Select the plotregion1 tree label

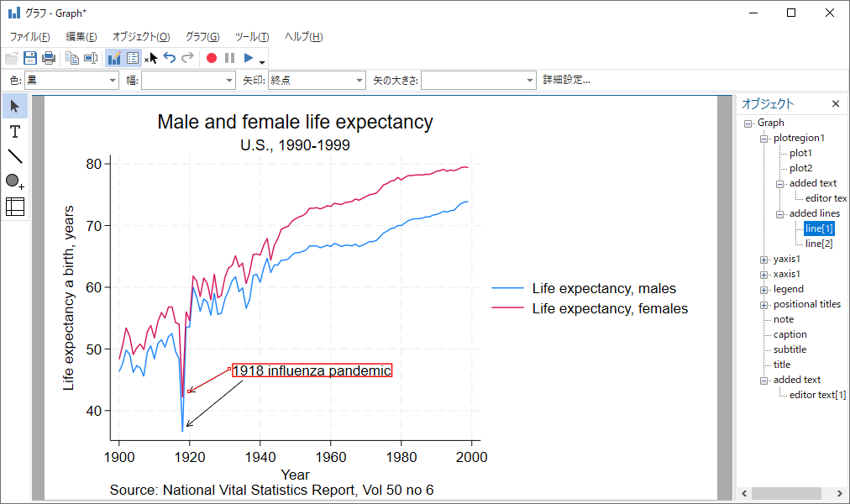click(799, 138)
